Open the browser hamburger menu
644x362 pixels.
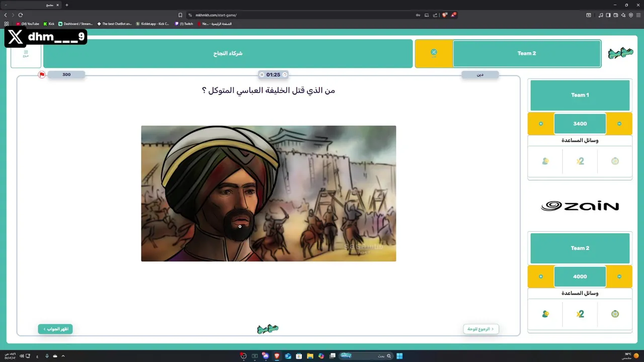point(638,15)
